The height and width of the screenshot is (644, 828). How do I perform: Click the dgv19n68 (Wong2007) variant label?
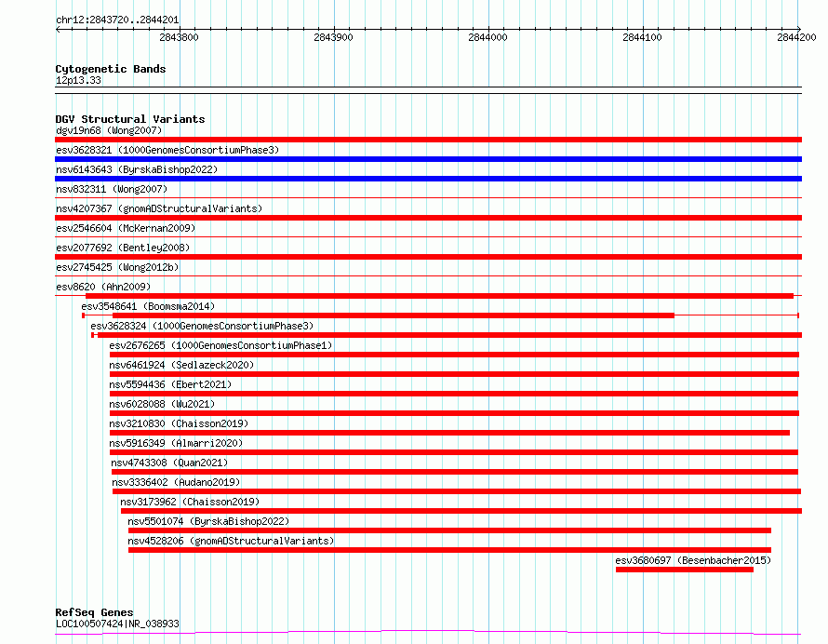click(x=109, y=130)
